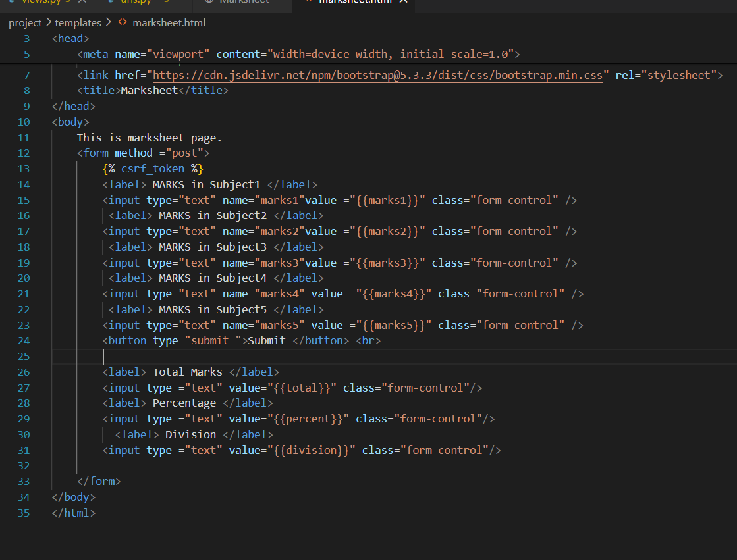Click line number 32 in the gutter

click(x=24, y=466)
